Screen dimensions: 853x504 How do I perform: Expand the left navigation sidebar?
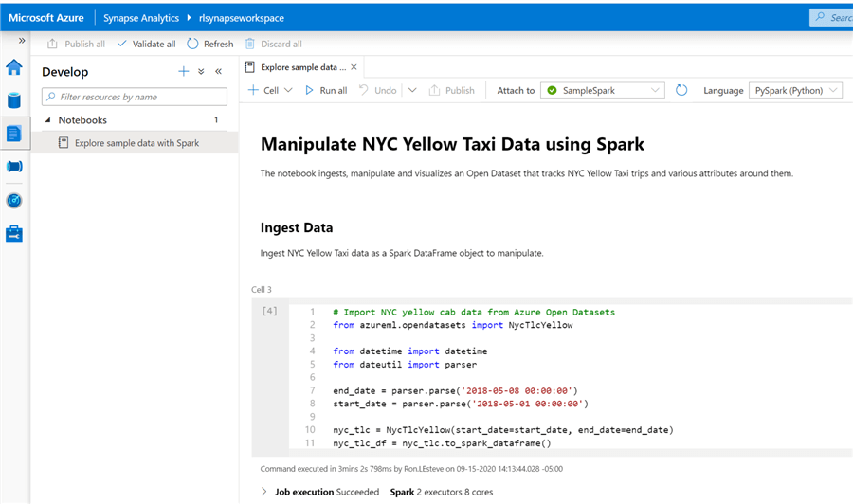pos(21,41)
